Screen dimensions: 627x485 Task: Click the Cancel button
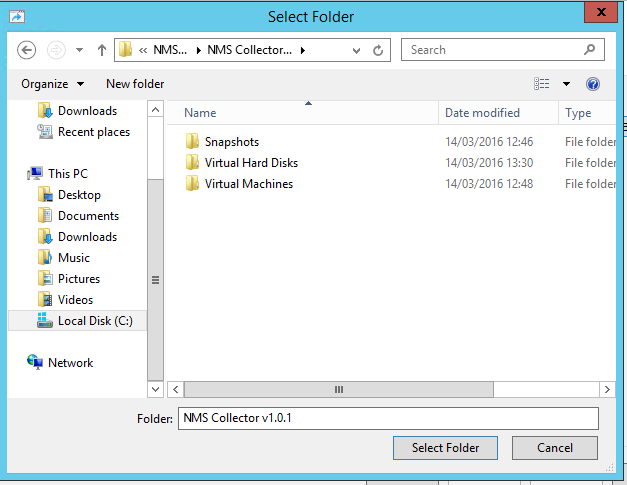point(555,448)
